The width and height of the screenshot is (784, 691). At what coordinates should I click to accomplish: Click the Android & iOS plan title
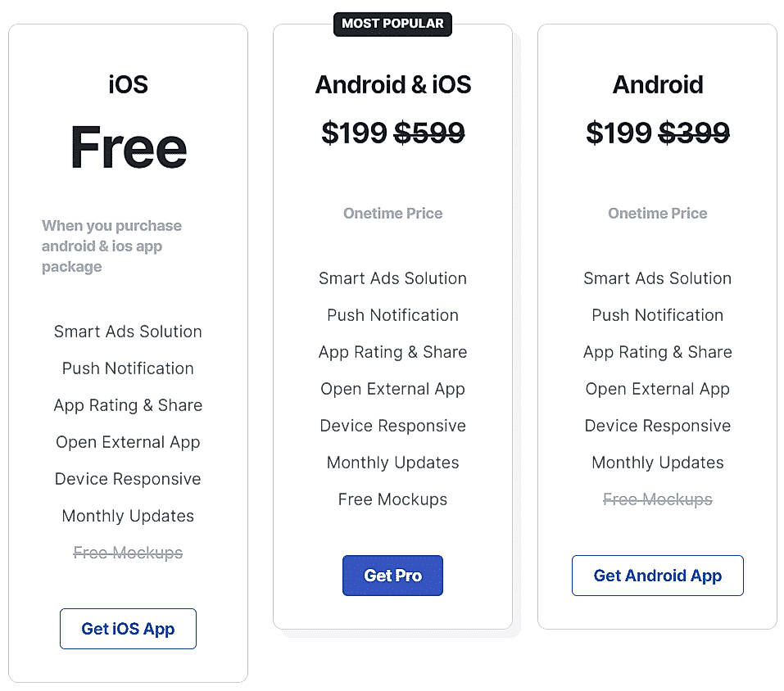tap(392, 84)
